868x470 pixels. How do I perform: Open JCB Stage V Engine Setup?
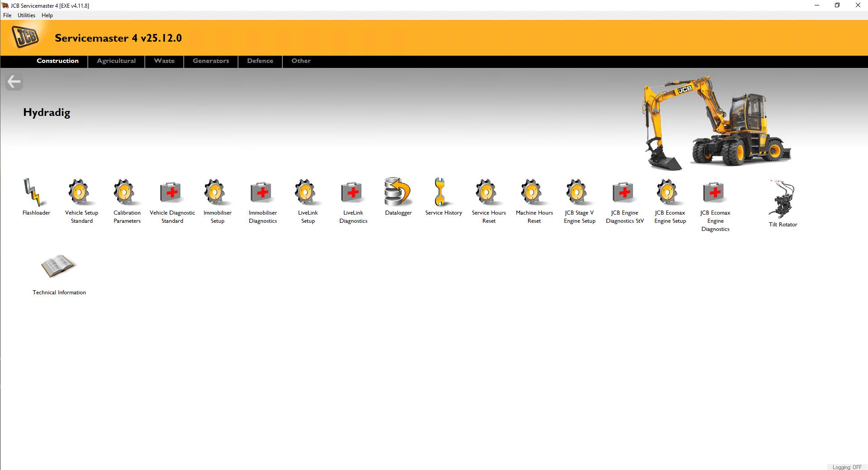tap(579, 192)
